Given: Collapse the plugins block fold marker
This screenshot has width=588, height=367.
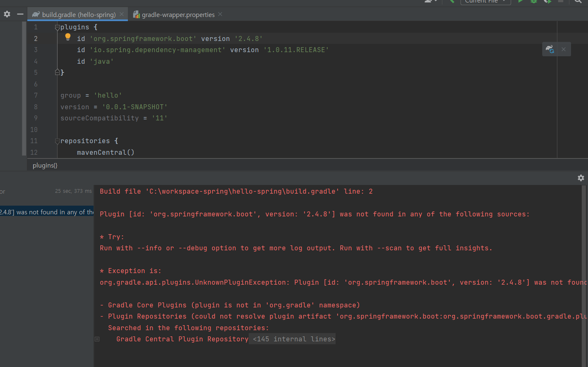Looking at the screenshot, I should point(57,27).
